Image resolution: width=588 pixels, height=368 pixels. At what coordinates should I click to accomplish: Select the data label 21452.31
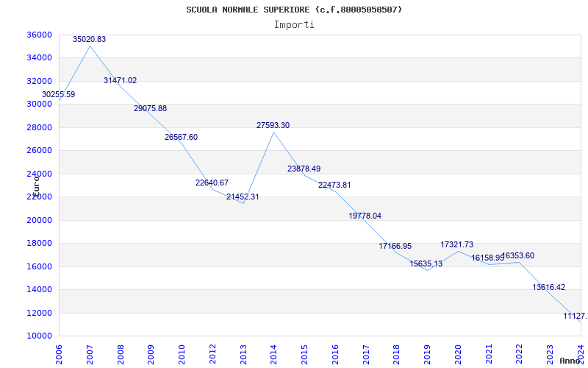click(243, 197)
